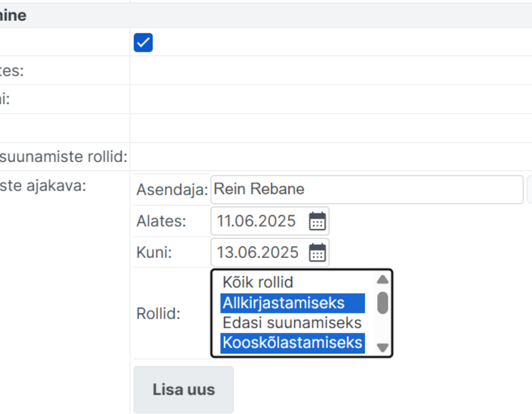This screenshot has height=414, width=532.
Task: Click the Asendaja field with Rein Rebane
Action: click(366, 189)
